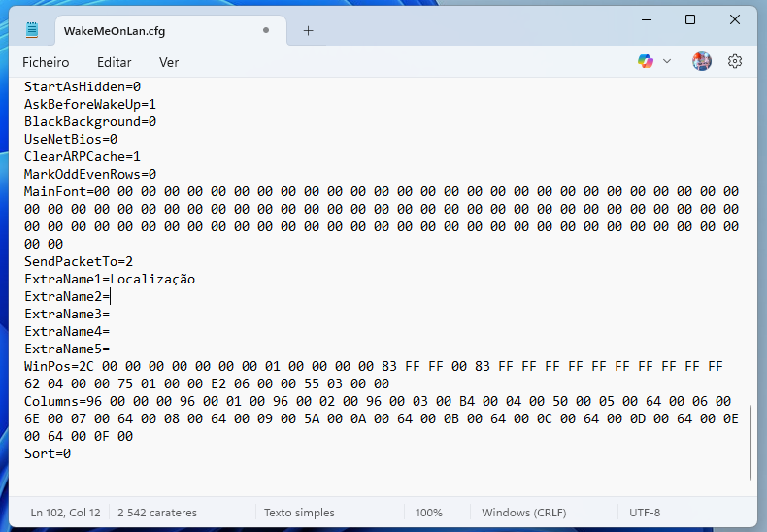
Task: Open Windows (CRLF) line ending selector
Action: tap(523, 512)
